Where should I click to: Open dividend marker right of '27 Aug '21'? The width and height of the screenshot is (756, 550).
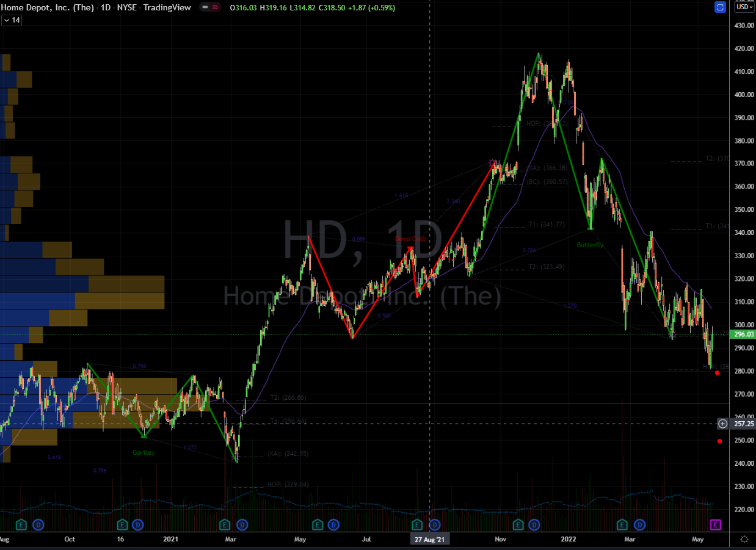[x=435, y=524]
